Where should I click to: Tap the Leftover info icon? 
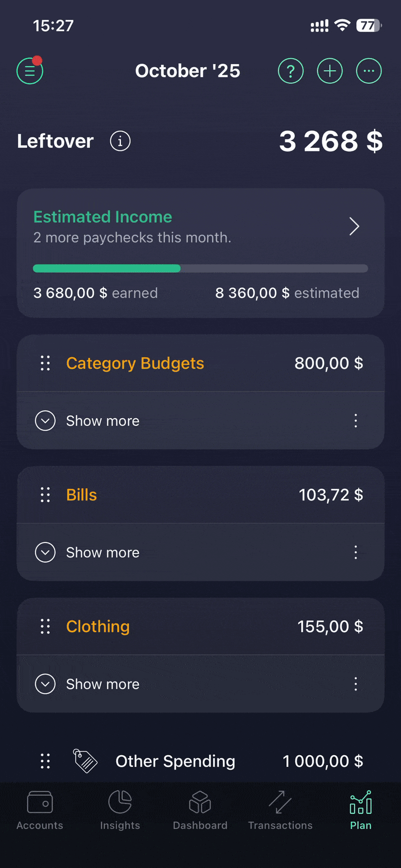coord(120,141)
